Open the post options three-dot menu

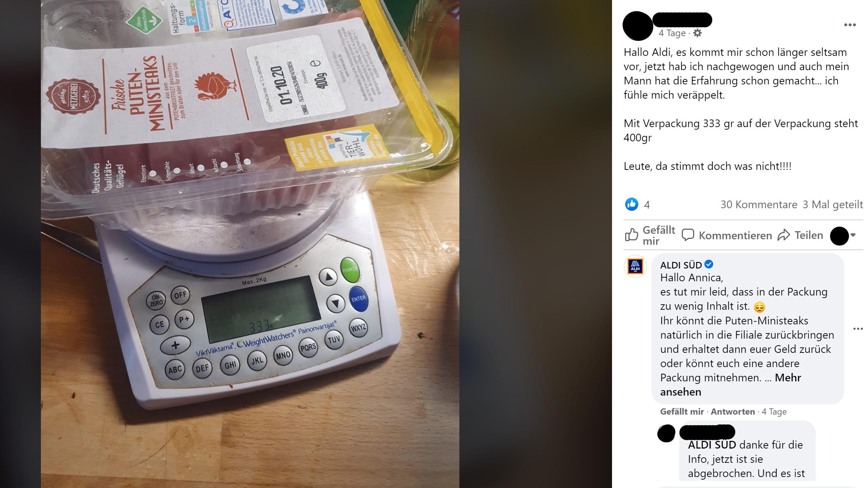click(x=850, y=25)
